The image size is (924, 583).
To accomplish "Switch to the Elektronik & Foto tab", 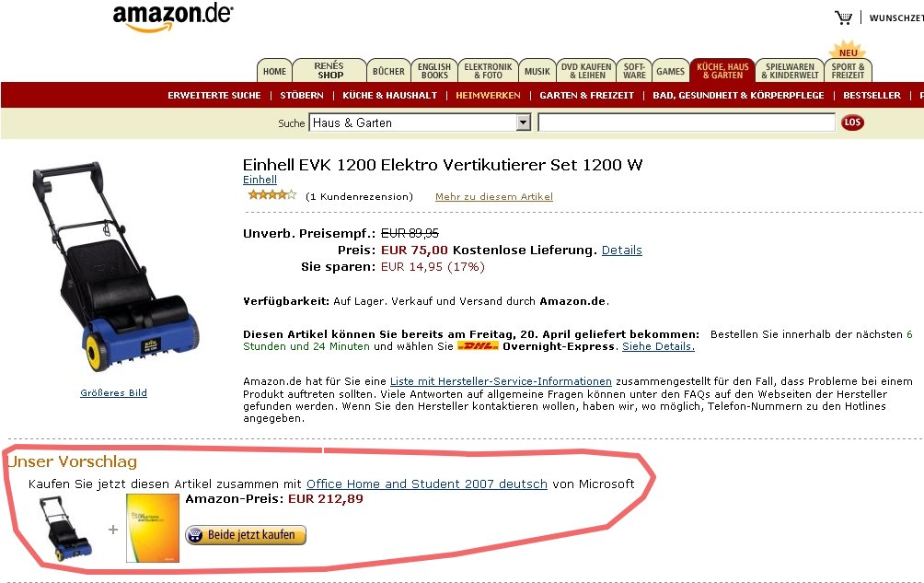I will 488,71.
